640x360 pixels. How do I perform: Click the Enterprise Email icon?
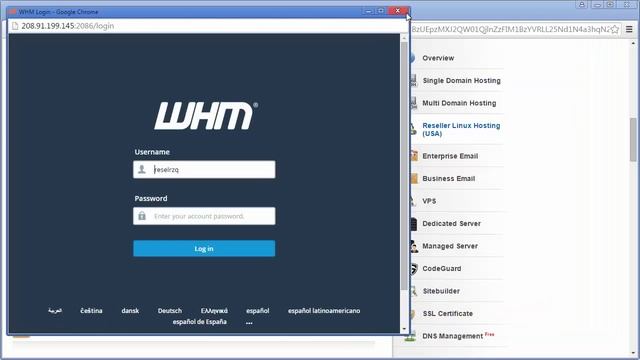click(x=414, y=156)
